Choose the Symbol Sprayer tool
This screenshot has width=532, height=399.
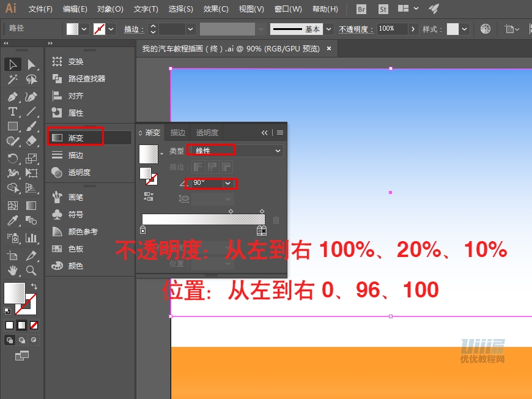(x=13, y=237)
